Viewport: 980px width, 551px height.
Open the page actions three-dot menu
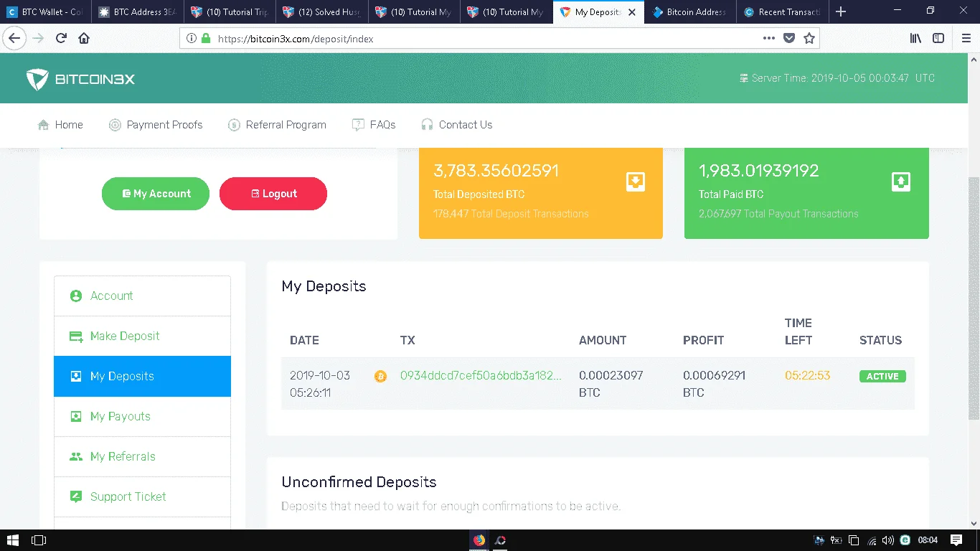[769, 38]
